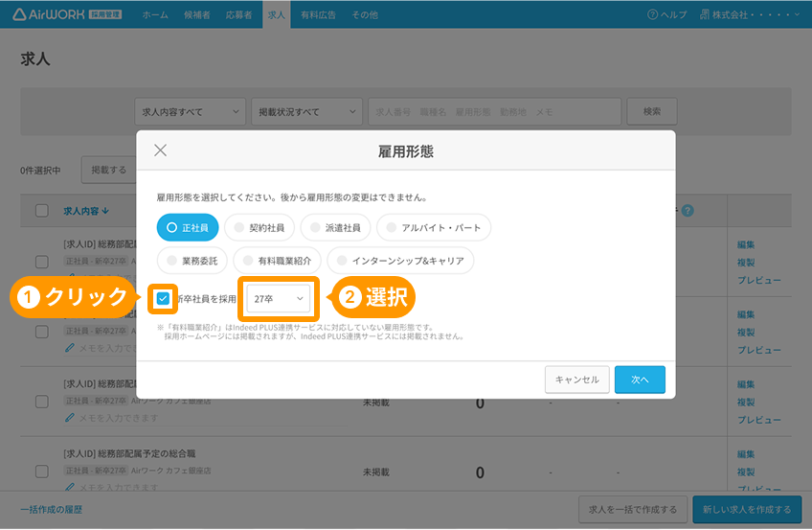Open 一括作成の履歴 link
Viewport: 812px width, 530px height.
[x=52, y=509]
